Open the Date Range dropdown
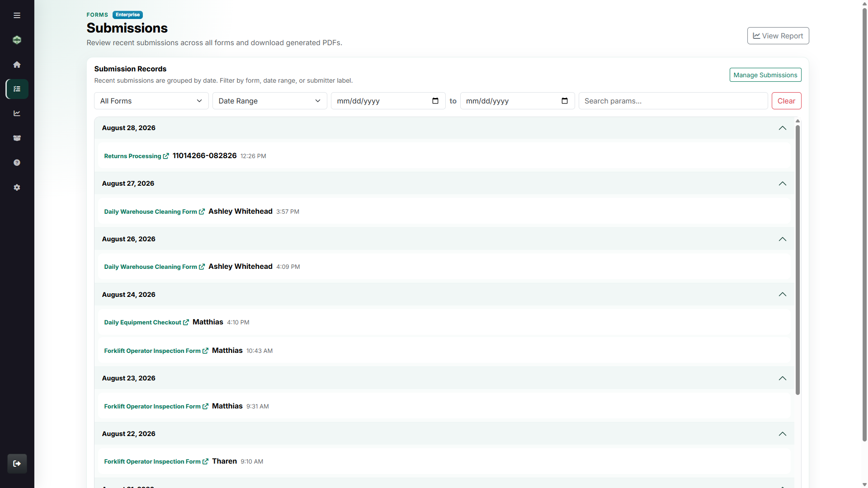Screen dimensions: 868x488 click(x=270, y=101)
